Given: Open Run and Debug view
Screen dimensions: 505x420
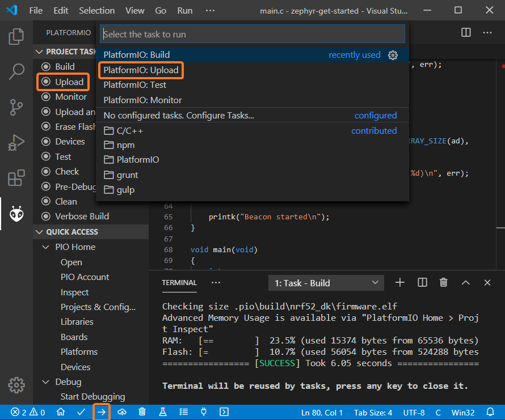Looking at the screenshot, I should coord(16,143).
